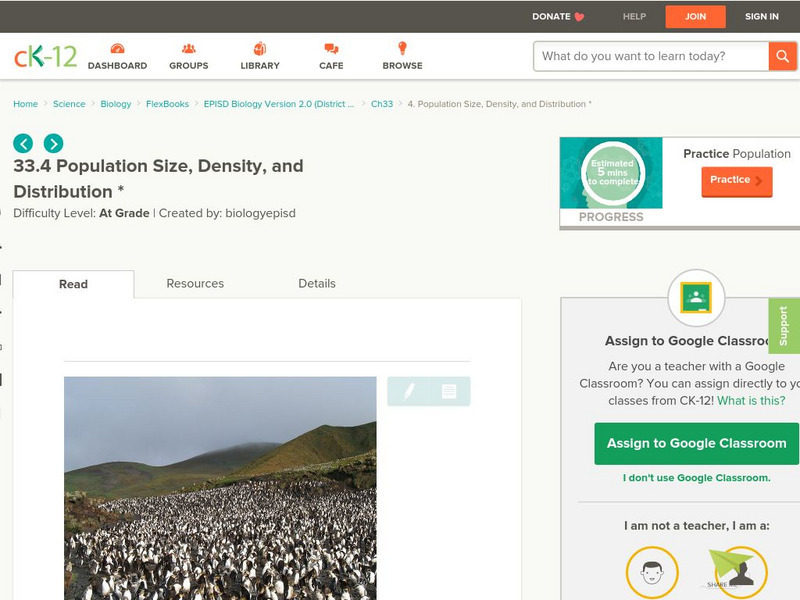This screenshot has height=600, width=800.
Task: Click Biology breadcrumb link
Action: point(116,104)
